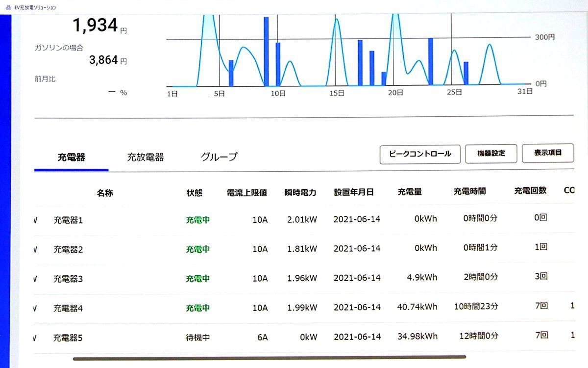Toggle the chevron beside 充電器3
The height and width of the screenshot is (368, 588).
[35, 279]
